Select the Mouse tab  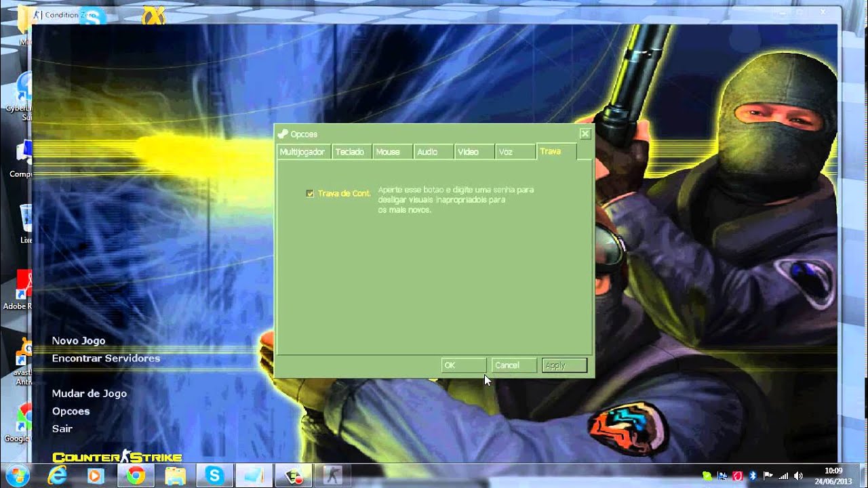pyautogui.click(x=392, y=152)
